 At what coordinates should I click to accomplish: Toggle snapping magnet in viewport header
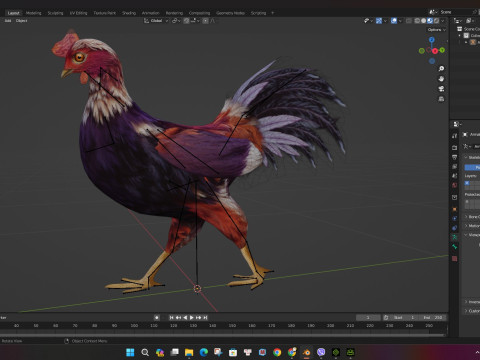tap(186, 21)
